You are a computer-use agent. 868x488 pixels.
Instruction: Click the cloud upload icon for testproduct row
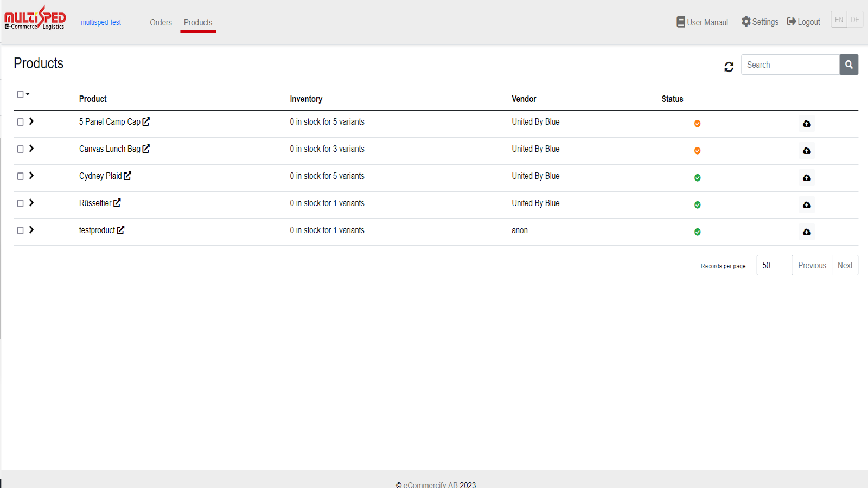pos(807,232)
